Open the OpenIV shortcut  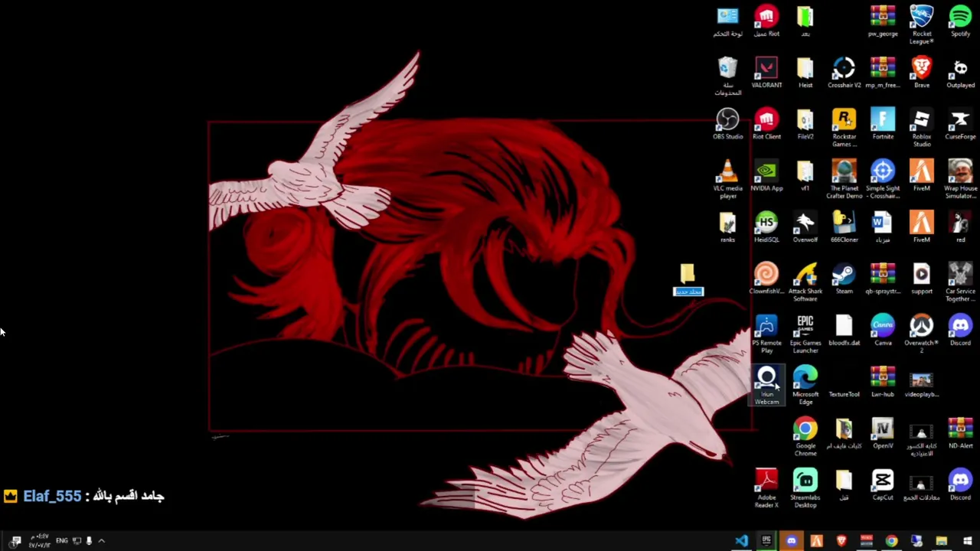[x=883, y=434]
